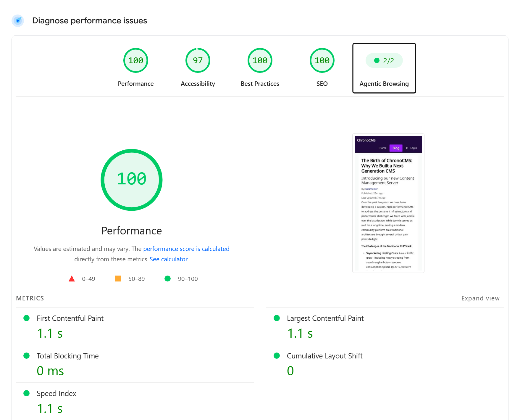This screenshot has width=520, height=420.
Task: Click the Largest Contentful Paint metric label
Action: point(325,318)
